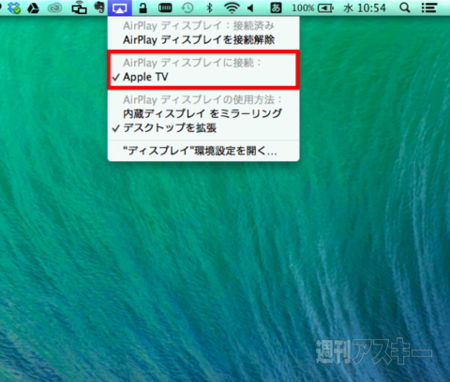Viewport: 450px width, 382px height.
Task: Open the Dropbox menu bar icon
Action: (x=14, y=8)
